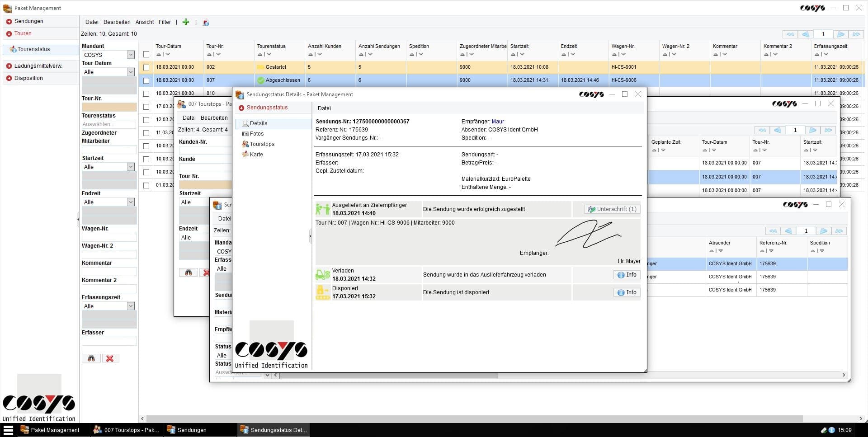Click the Filter menu item
This screenshot has width=868, height=437.
point(165,22)
